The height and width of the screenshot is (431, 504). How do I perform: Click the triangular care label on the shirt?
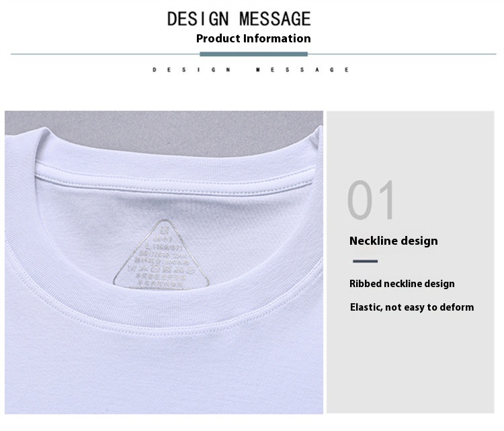(162, 255)
